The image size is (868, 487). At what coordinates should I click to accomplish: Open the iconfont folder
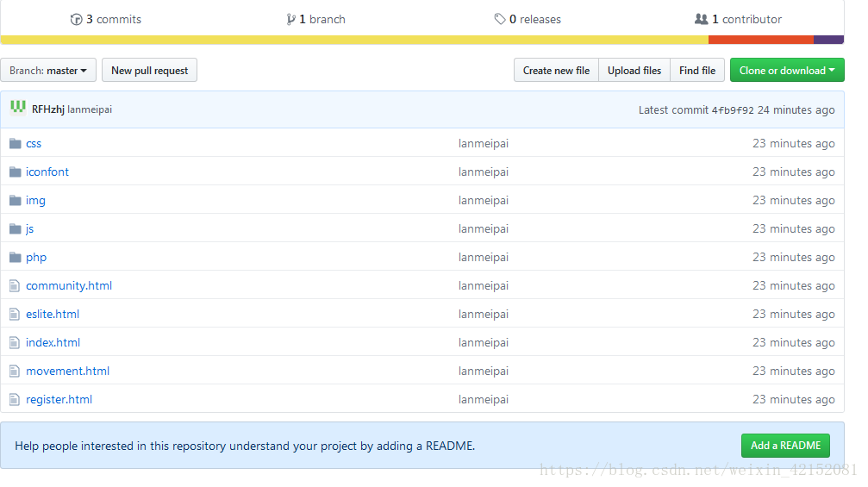47,172
